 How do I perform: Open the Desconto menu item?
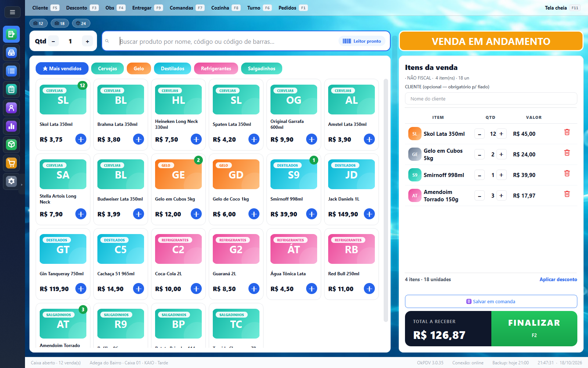point(82,8)
